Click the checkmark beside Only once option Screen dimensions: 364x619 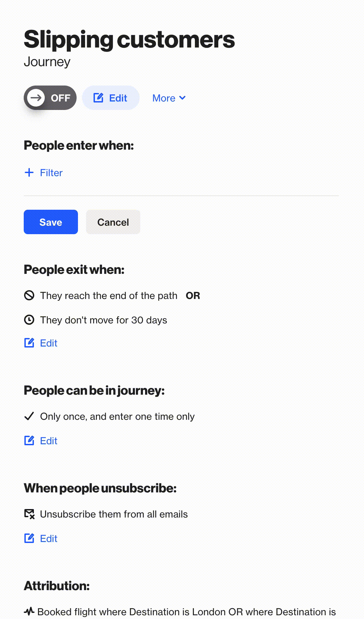click(29, 416)
